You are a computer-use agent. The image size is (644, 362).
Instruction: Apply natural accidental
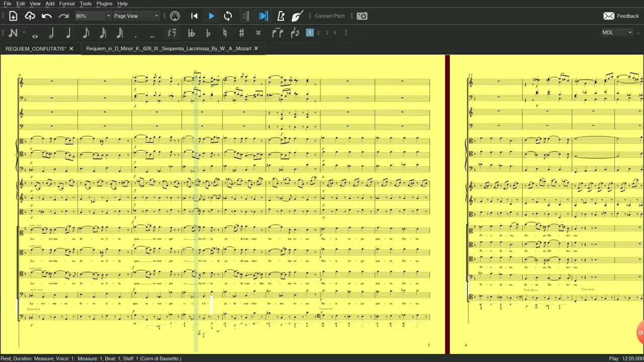(x=225, y=33)
